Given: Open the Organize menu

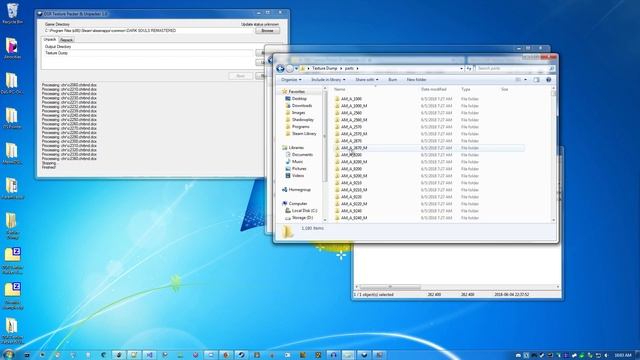Looking at the screenshot, I should click(291, 80).
